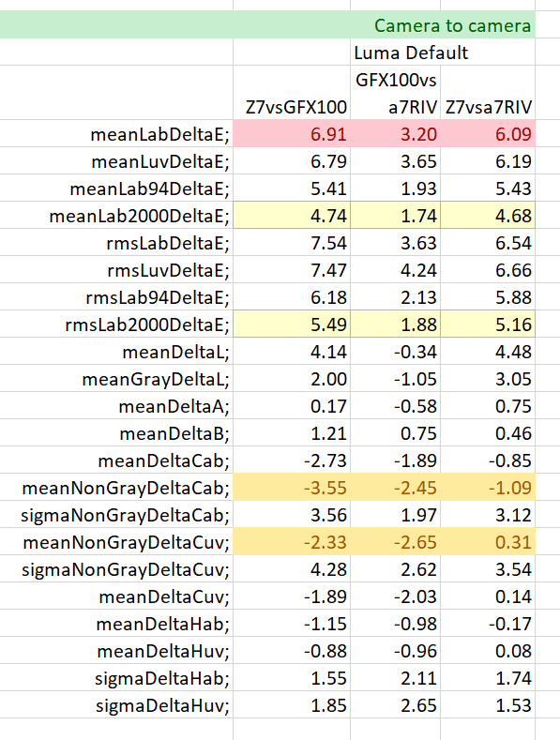The height and width of the screenshot is (740, 560).
Task: Select the cell with value 1.74
Action: [395, 216]
